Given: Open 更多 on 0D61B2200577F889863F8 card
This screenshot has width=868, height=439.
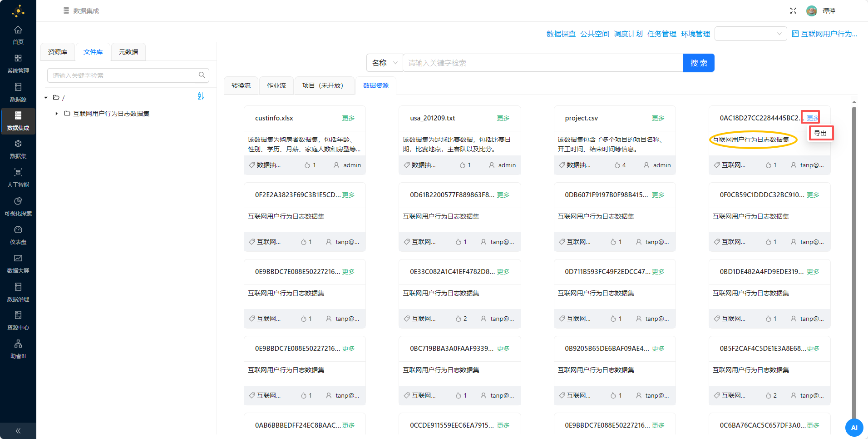Looking at the screenshot, I should tap(503, 195).
